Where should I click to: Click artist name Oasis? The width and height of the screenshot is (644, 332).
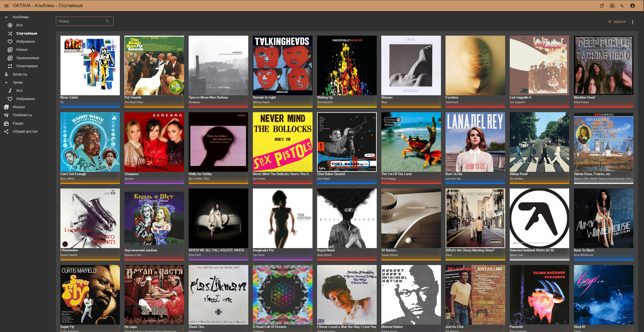click(449, 255)
